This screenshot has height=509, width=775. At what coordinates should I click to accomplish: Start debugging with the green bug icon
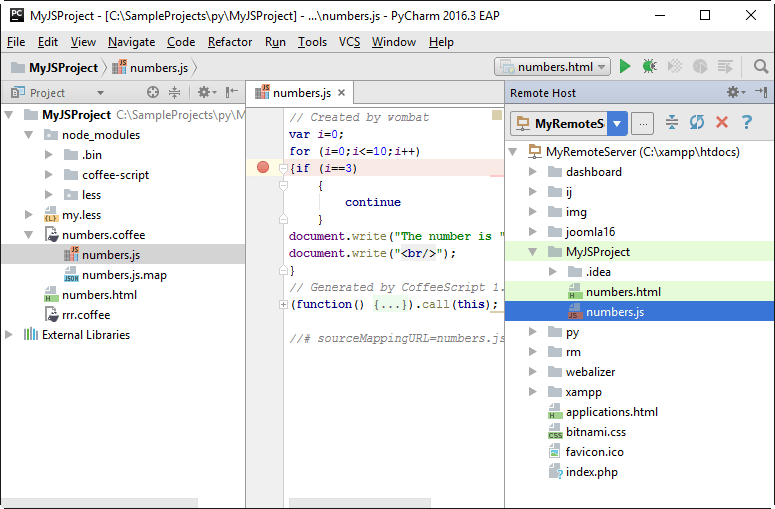point(649,67)
